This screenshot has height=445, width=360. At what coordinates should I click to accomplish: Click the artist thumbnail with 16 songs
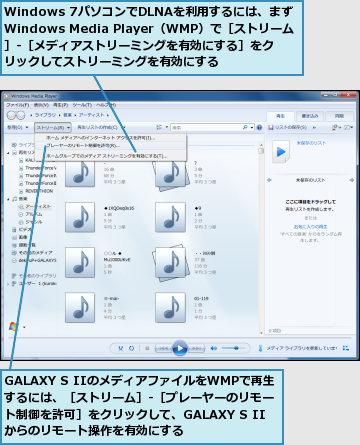pos(80,172)
